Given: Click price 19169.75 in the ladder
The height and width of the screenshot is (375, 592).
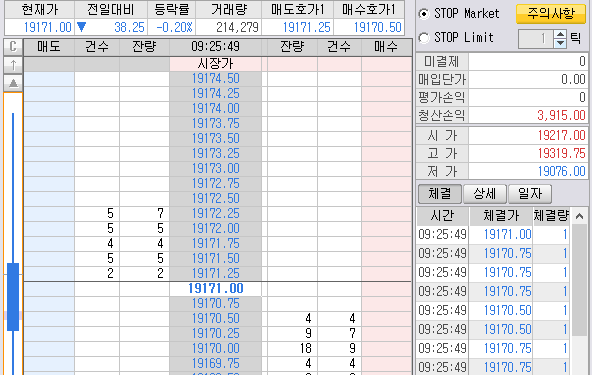Looking at the screenshot, I should (216, 364).
